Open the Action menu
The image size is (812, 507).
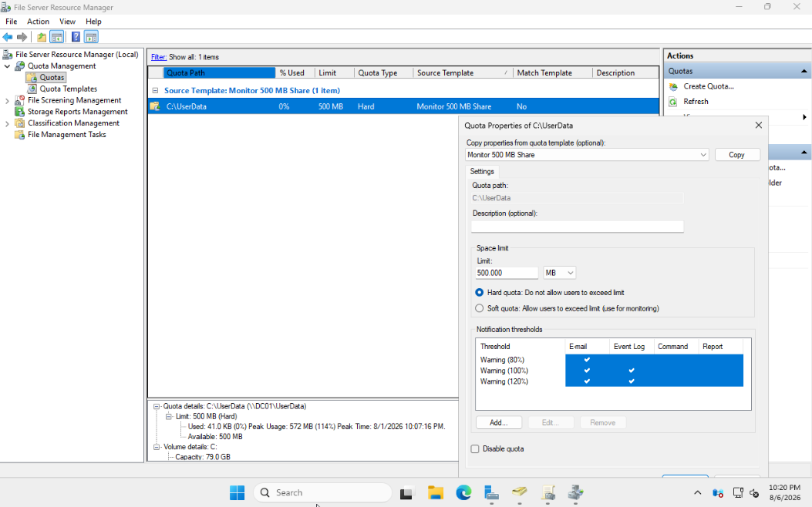point(39,22)
